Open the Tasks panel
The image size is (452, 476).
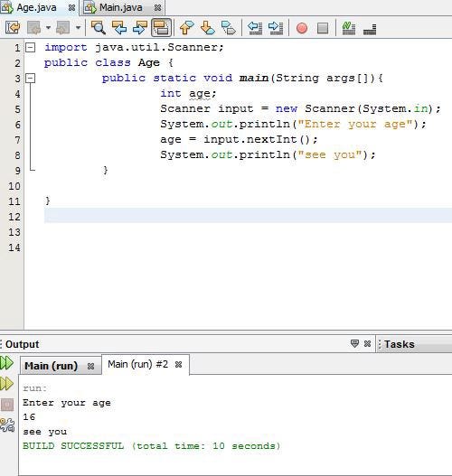click(x=399, y=344)
